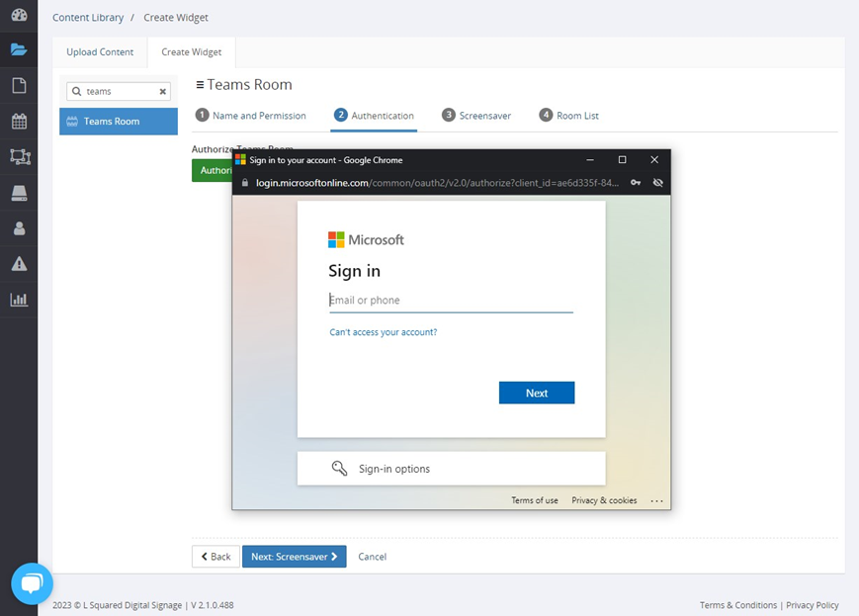
Task: Open Terms of use in popup
Action: 535,500
